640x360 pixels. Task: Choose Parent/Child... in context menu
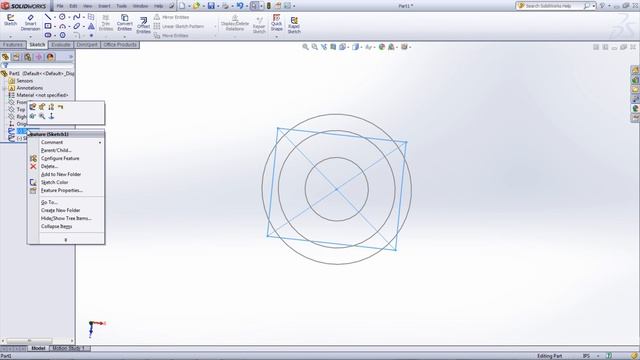[56, 150]
